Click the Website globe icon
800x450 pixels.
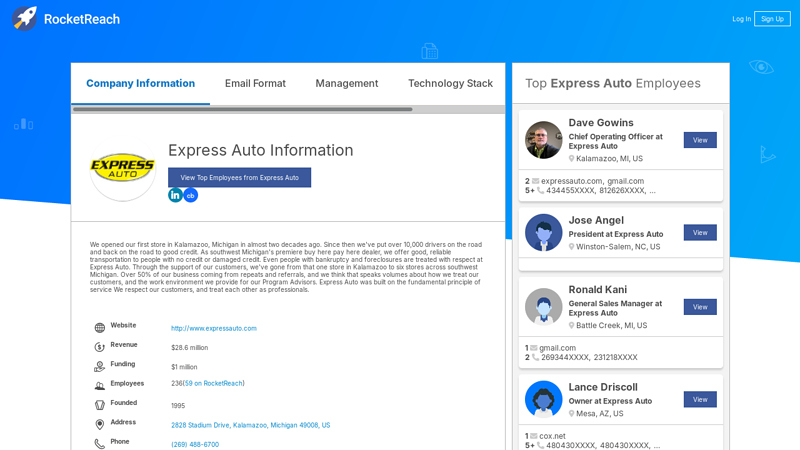[x=99, y=328]
